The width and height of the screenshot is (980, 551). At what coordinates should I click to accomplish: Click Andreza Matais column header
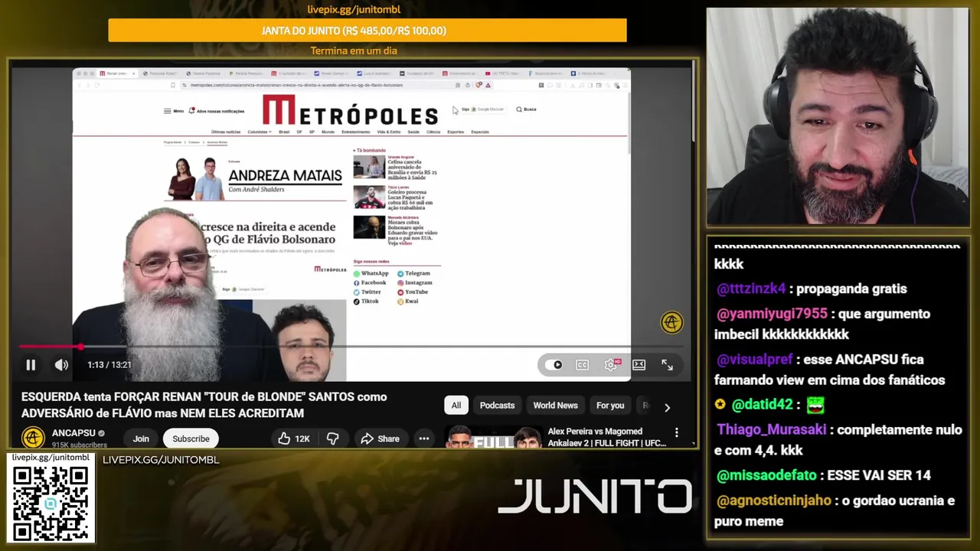pyautogui.click(x=285, y=175)
